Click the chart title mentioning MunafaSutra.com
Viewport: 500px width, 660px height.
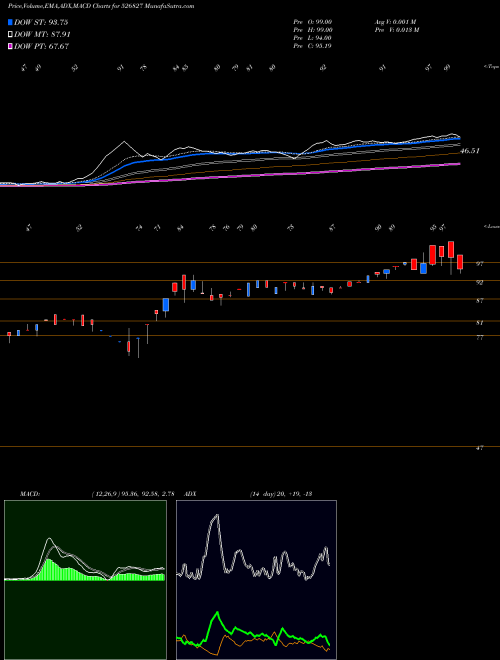[x=101, y=7]
